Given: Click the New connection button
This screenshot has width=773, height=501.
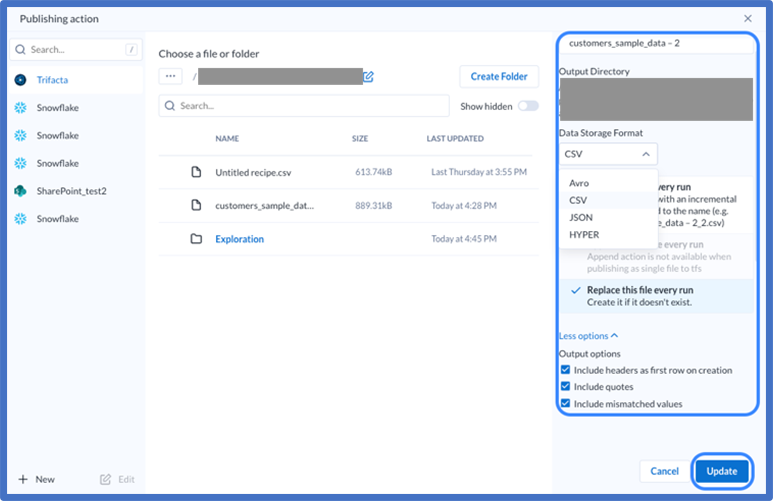Looking at the screenshot, I should pos(36,479).
